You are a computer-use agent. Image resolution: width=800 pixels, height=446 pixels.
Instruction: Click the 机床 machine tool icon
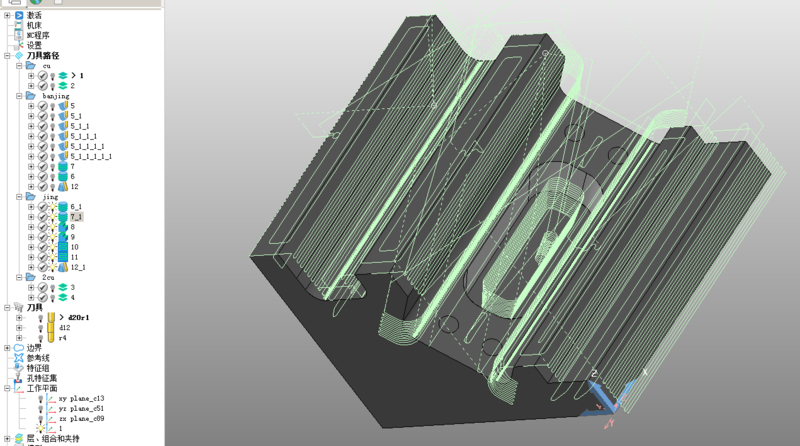[x=19, y=25]
